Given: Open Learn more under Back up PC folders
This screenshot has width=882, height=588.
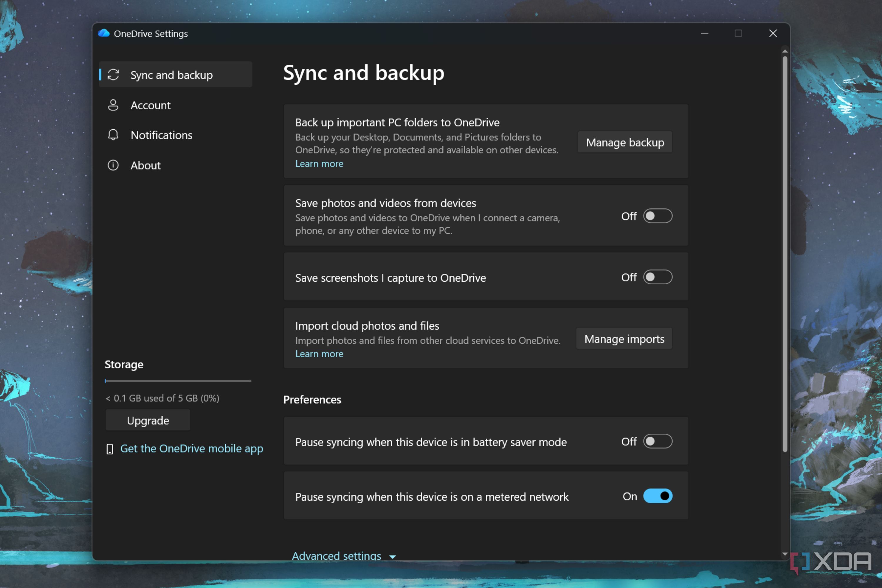Looking at the screenshot, I should [x=319, y=164].
